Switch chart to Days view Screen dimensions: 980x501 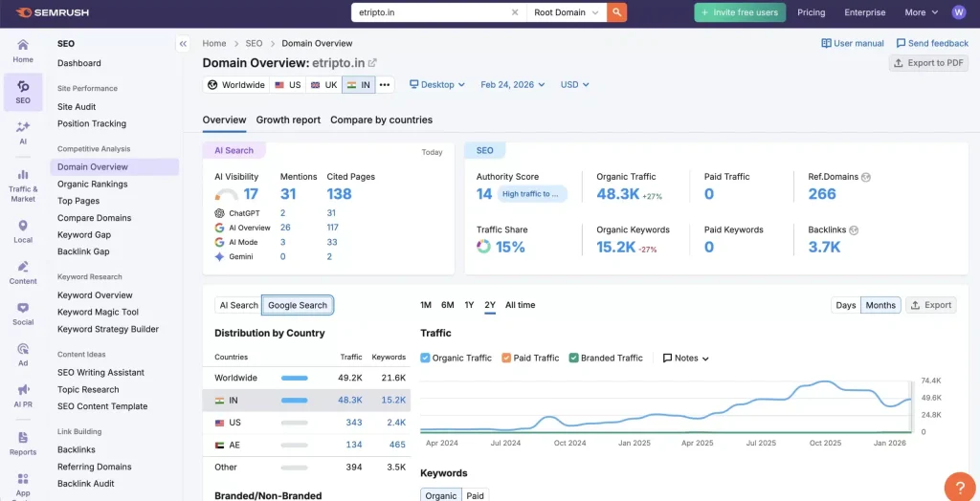[x=846, y=305]
